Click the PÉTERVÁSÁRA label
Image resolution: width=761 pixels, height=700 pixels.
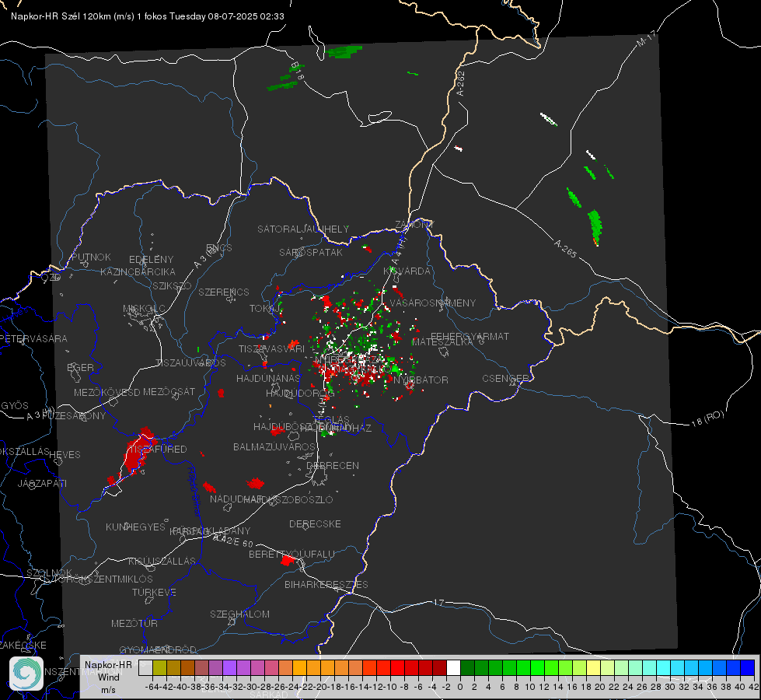(34, 339)
